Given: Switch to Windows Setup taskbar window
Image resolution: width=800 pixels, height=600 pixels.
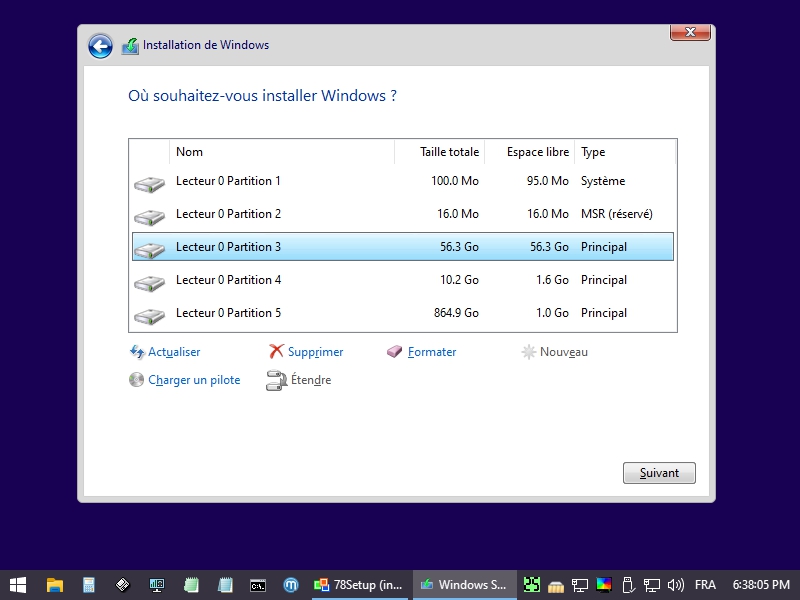Looking at the screenshot, I should (464, 585).
